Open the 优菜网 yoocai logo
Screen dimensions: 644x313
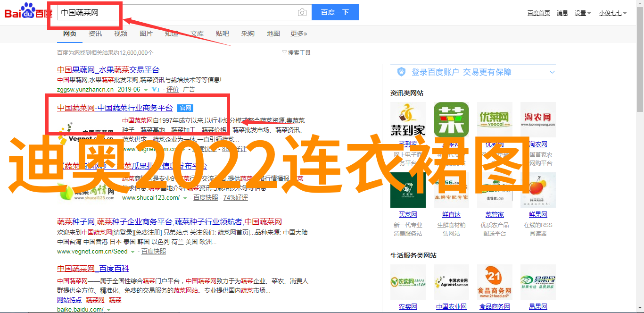495,120
